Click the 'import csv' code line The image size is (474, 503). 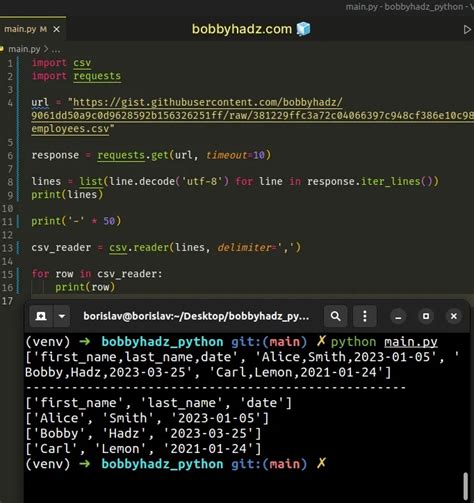(61, 63)
